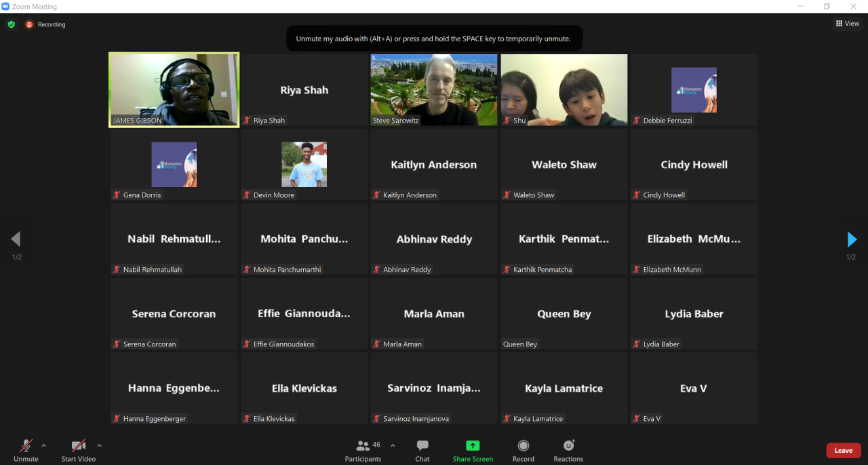Select Gena Dorris's Humanity Rising tile

click(x=174, y=165)
